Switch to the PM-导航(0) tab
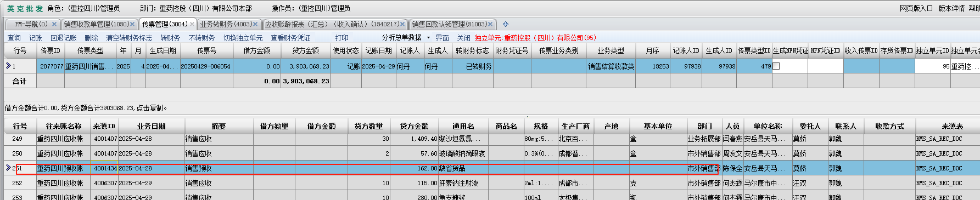 tap(31, 24)
